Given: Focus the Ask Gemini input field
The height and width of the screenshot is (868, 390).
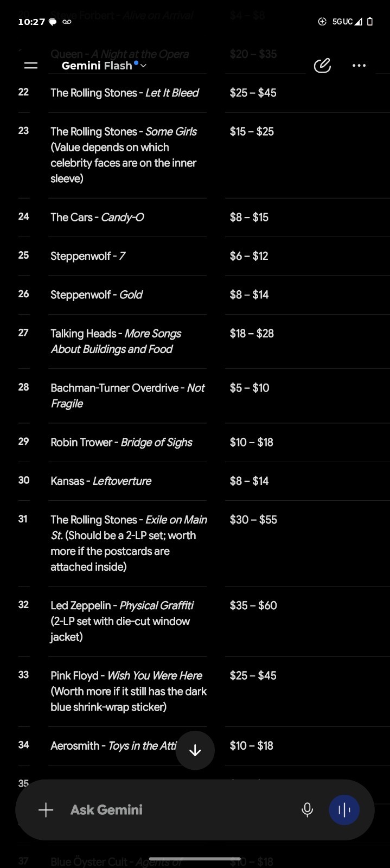Looking at the screenshot, I should click(x=179, y=810).
